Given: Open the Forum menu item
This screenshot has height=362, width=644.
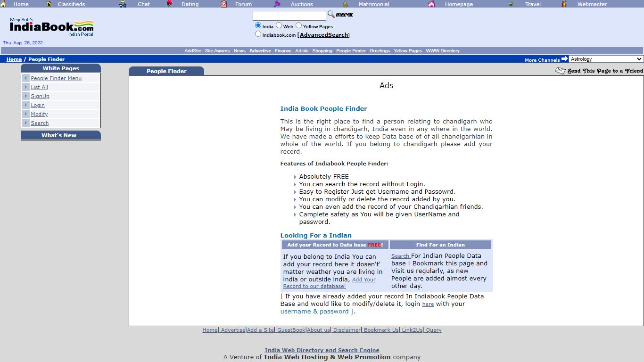Looking at the screenshot, I should click(243, 4).
